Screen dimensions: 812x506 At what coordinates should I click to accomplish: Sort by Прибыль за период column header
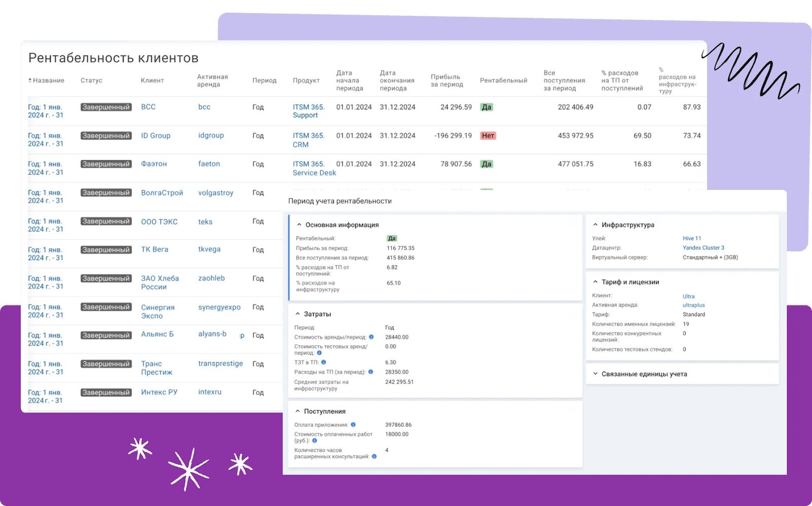pos(447,81)
